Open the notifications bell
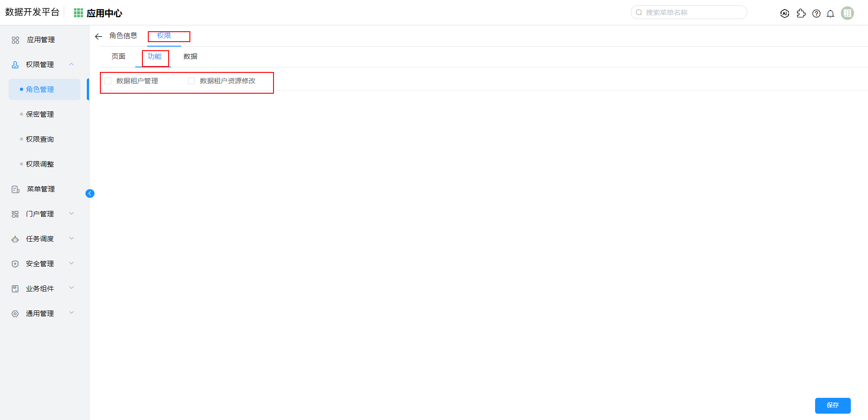 [830, 14]
